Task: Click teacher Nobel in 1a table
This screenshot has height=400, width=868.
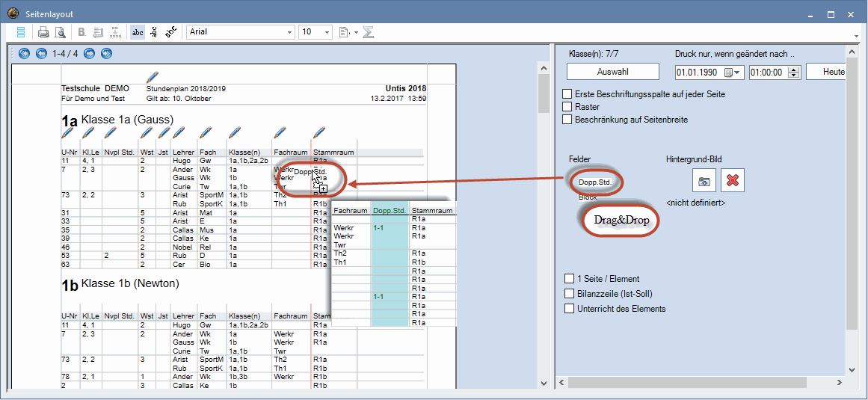Action: point(182,247)
